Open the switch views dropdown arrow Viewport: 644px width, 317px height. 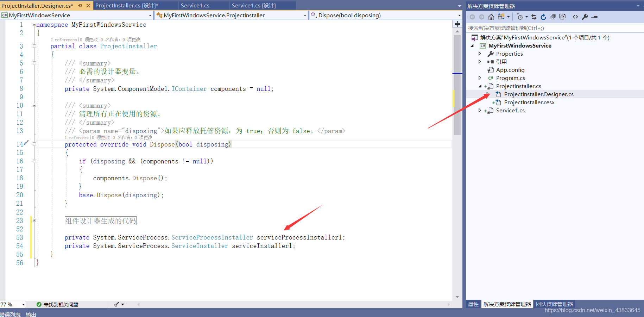pos(508,17)
